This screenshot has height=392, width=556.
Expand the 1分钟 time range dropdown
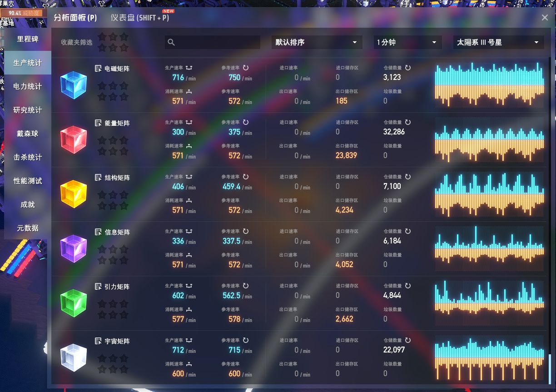tap(407, 42)
